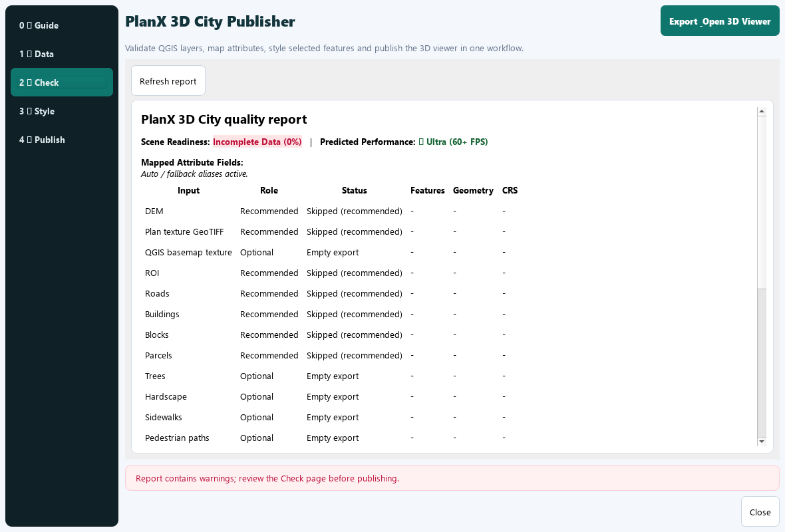785x532 pixels.
Task: Go to the Style step
Action: tap(62, 110)
